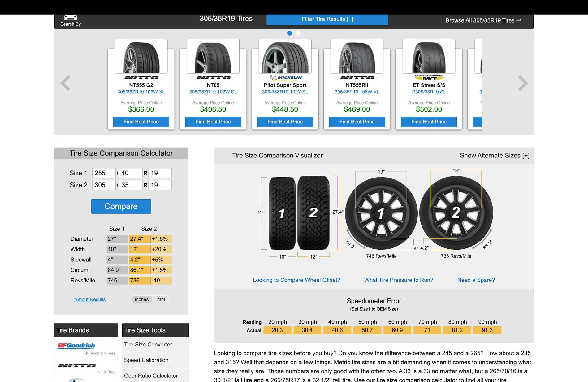This screenshot has height=382, width=588.
Task: Expand Filter Tire Results
Action: pyautogui.click(x=327, y=19)
